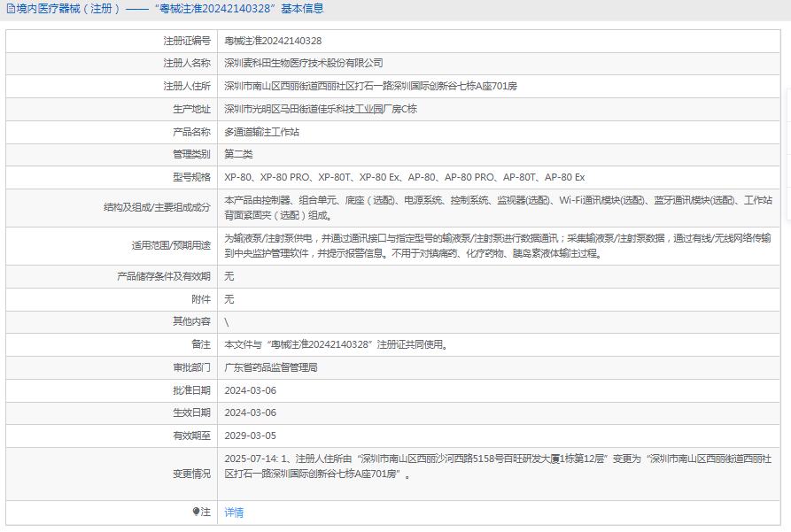The width and height of the screenshot is (791, 532).
Task: Select remark text 本文件与…注册证共同使用
Action: pos(337,345)
